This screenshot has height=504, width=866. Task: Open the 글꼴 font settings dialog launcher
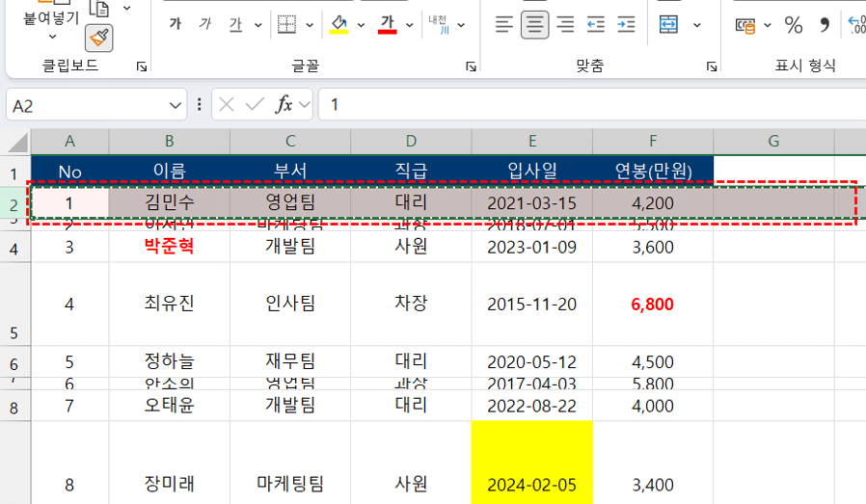(471, 66)
